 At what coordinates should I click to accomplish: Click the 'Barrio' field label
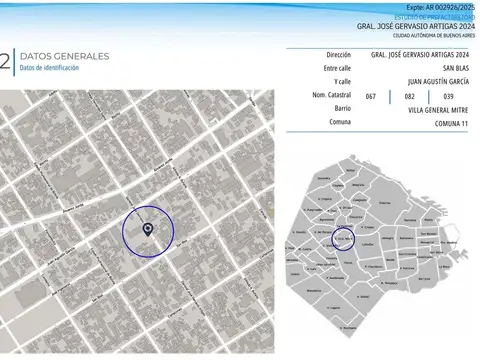343,108
